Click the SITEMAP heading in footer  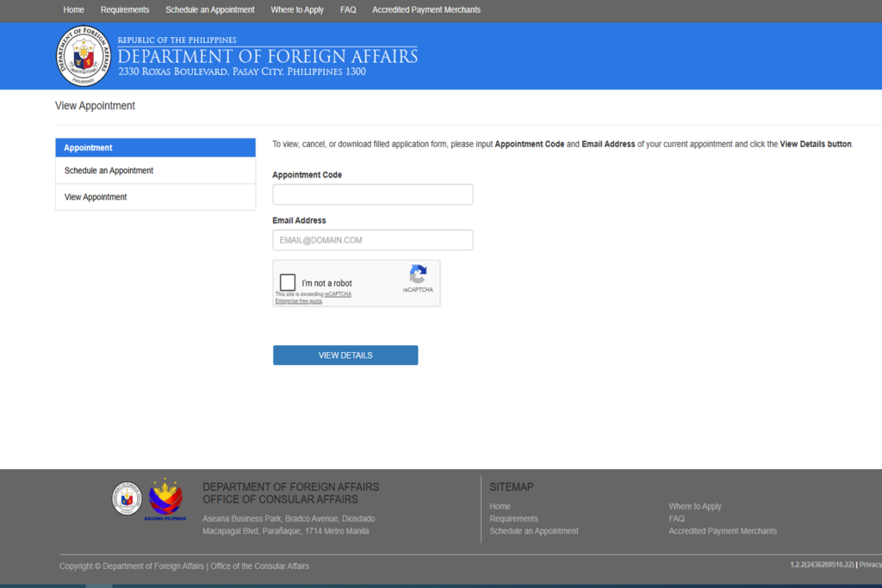pyautogui.click(x=512, y=486)
